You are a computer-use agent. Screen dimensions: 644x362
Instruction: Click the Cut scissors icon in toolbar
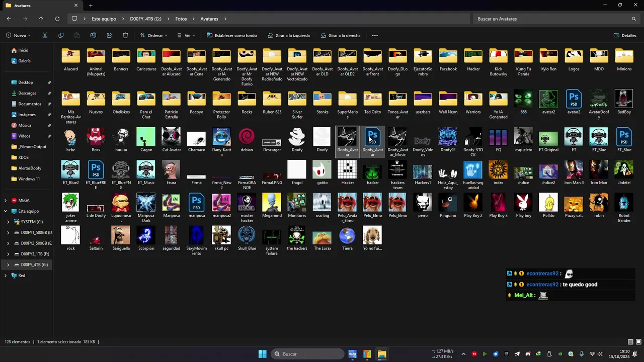click(x=45, y=35)
